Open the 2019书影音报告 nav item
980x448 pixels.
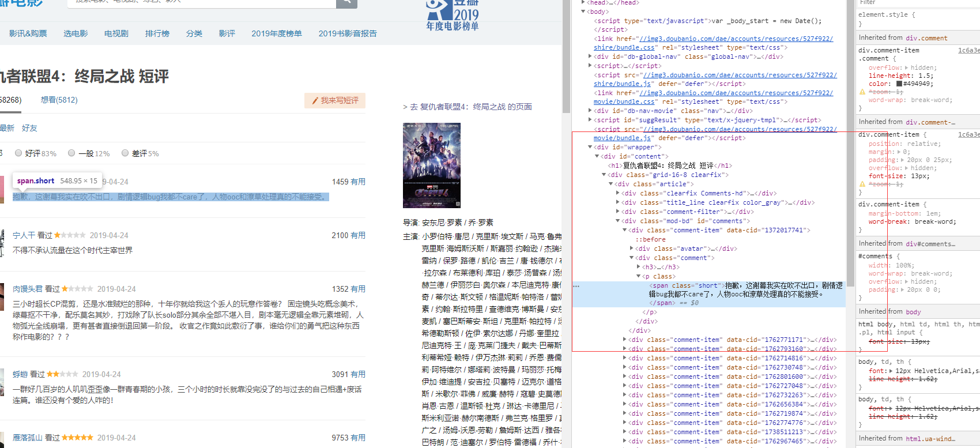[x=348, y=33]
